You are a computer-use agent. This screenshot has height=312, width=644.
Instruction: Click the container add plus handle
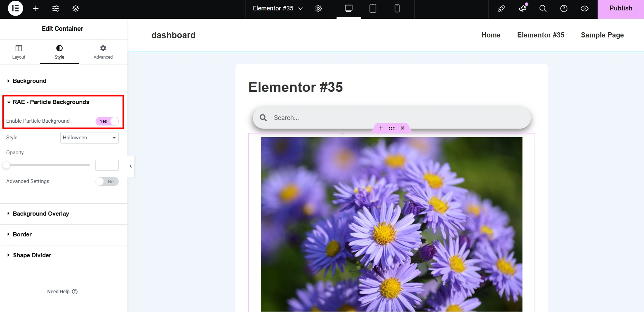point(381,128)
